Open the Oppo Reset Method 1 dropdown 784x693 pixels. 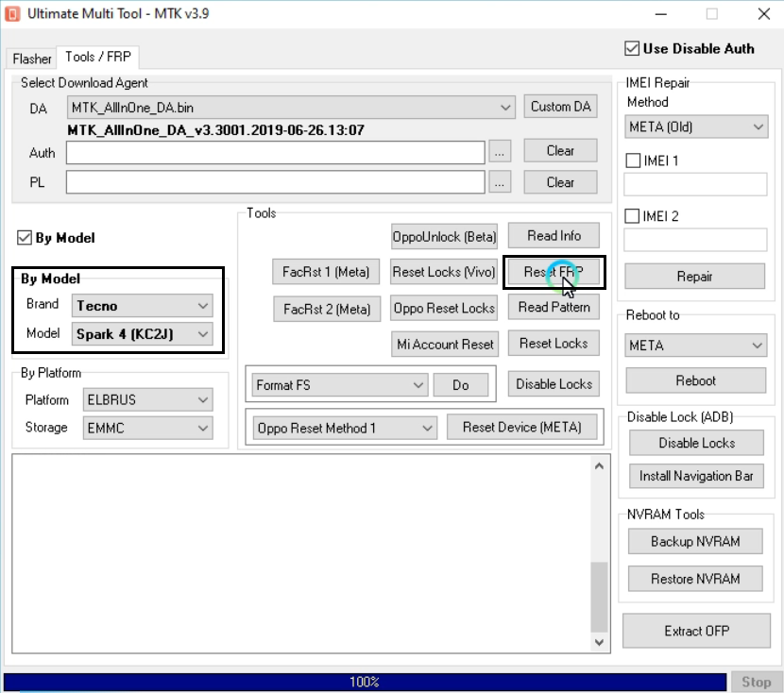coord(345,428)
